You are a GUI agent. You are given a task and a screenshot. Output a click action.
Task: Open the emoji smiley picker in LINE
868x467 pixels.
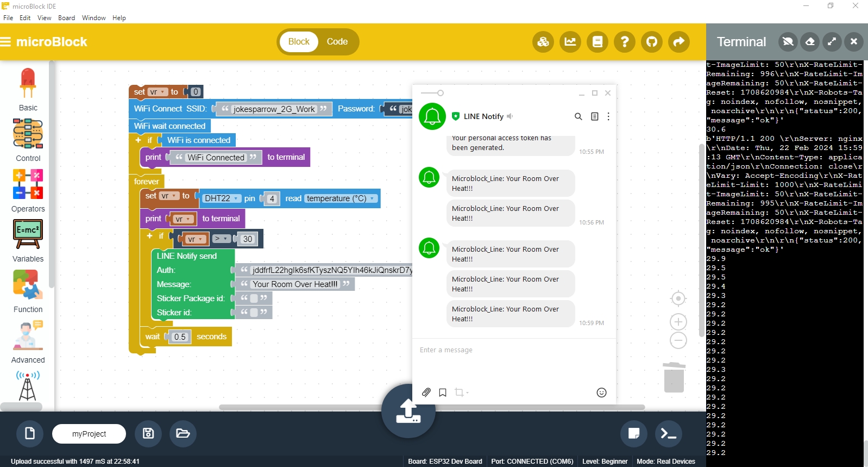coord(601,393)
